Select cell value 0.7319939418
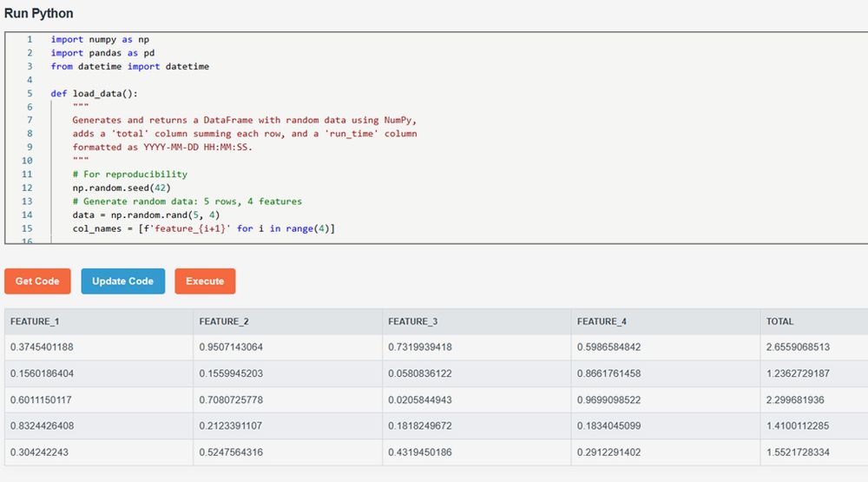Viewport: 868px width, 482px height. 420,347
